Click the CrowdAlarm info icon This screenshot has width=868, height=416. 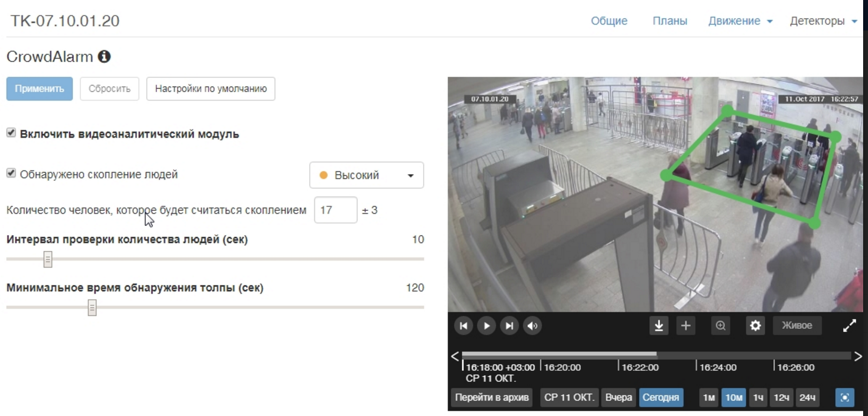coord(104,57)
